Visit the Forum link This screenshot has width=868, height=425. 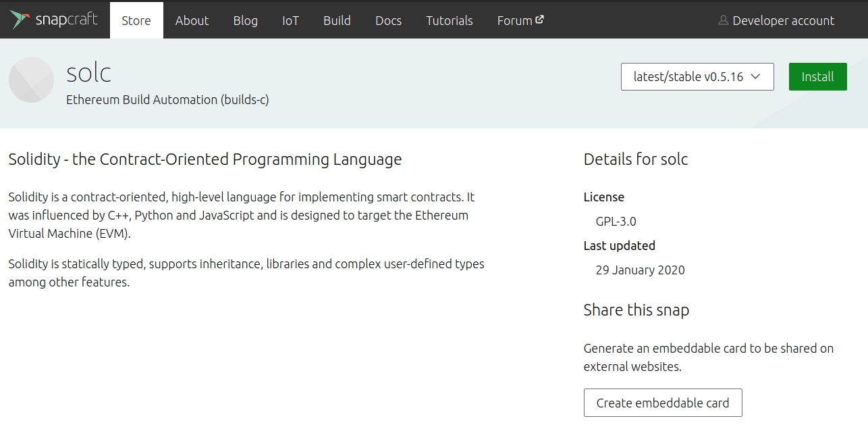(x=514, y=20)
